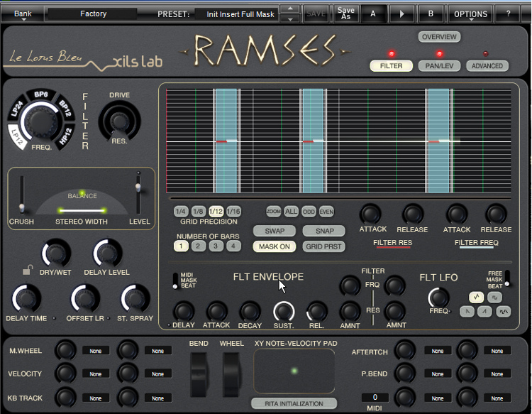Image resolution: width=532 pixels, height=414 pixels.
Task: Select HP12 filter type
Action: (x=65, y=136)
